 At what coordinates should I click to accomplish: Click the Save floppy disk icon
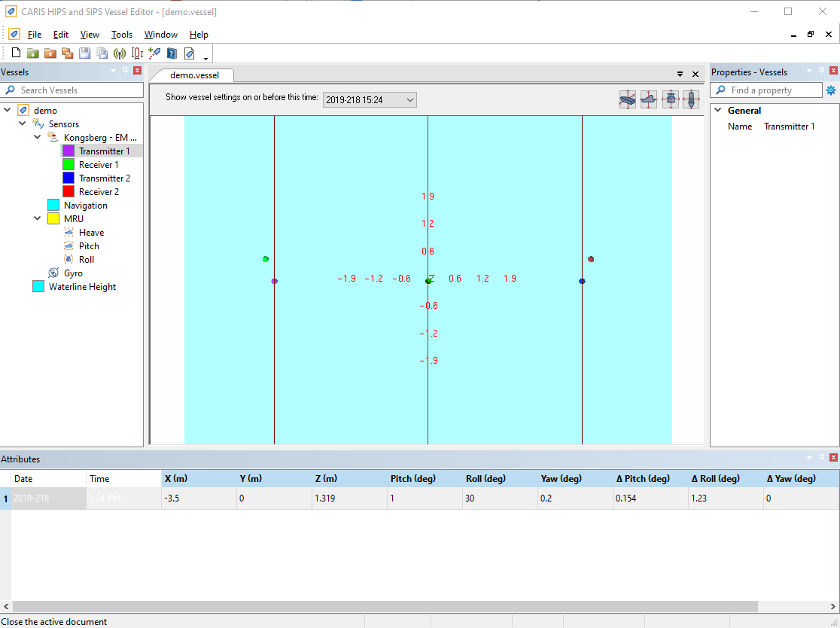tap(84, 53)
